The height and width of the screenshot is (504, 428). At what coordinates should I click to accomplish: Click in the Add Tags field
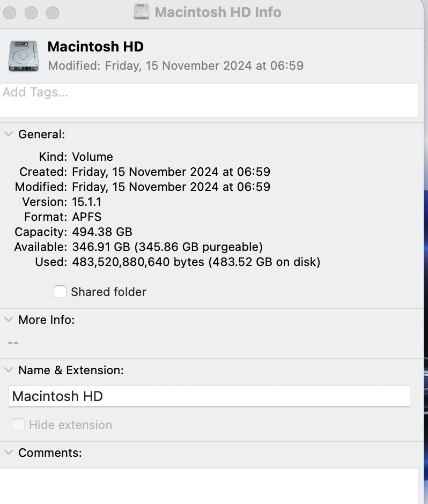pos(209,100)
